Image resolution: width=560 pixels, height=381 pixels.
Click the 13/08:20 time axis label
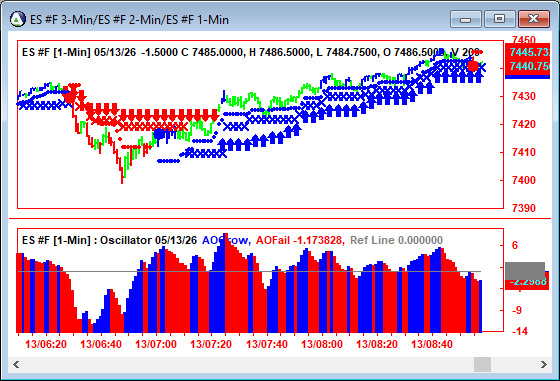pos(377,345)
